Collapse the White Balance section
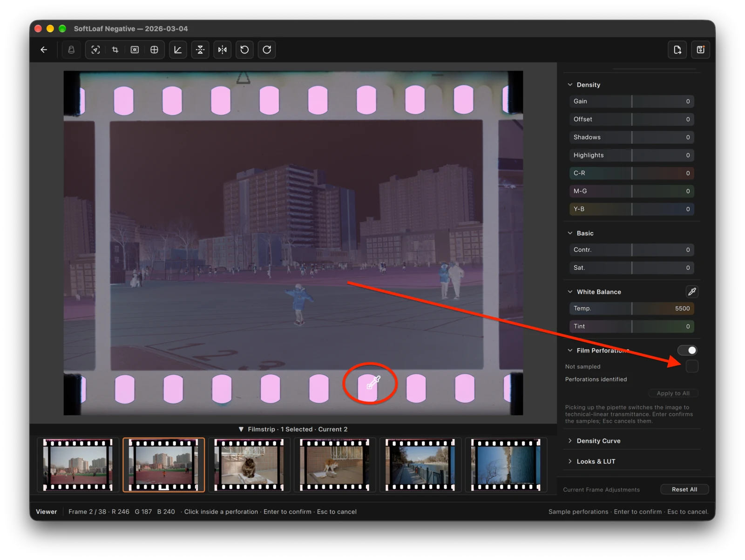The height and width of the screenshot is (560, 745). 570,292
